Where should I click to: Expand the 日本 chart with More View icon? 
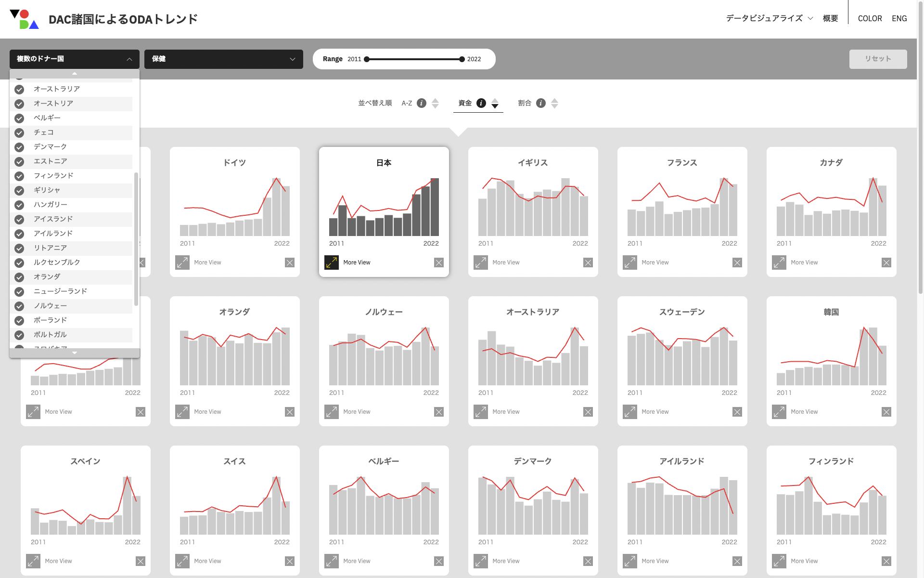click(332, 263)
